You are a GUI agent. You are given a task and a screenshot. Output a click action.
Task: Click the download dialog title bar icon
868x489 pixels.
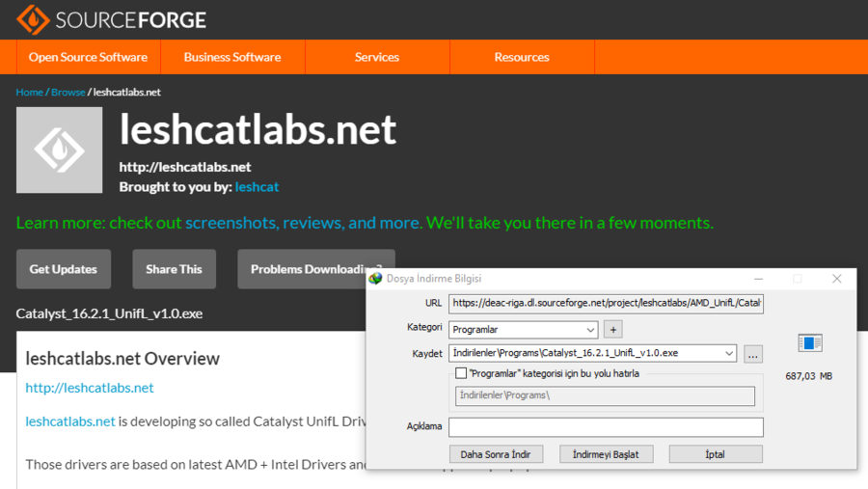pyautogui.click(x=376, y=279)
